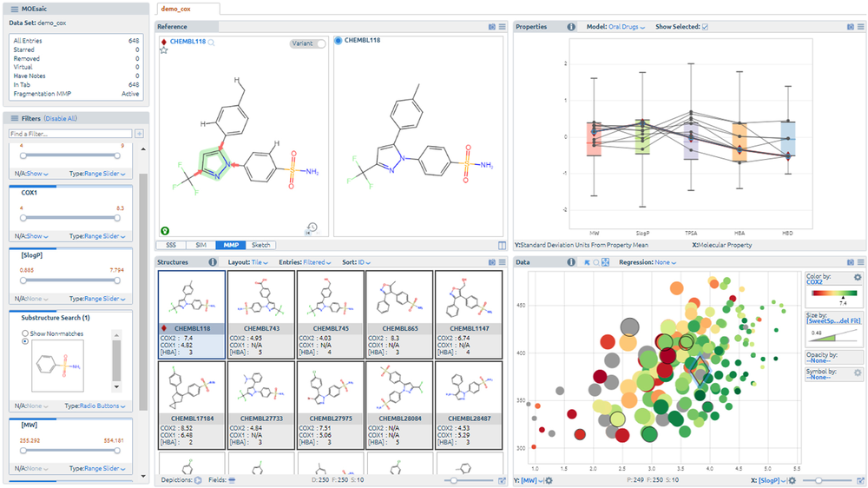Click the Symbol by None link

(x=819, y=377)
